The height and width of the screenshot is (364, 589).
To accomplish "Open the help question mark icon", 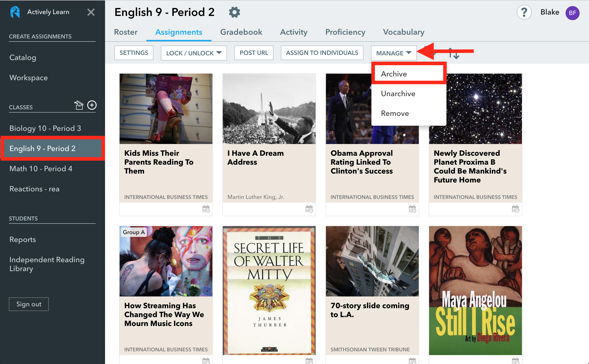I will [x=524, y=12].
